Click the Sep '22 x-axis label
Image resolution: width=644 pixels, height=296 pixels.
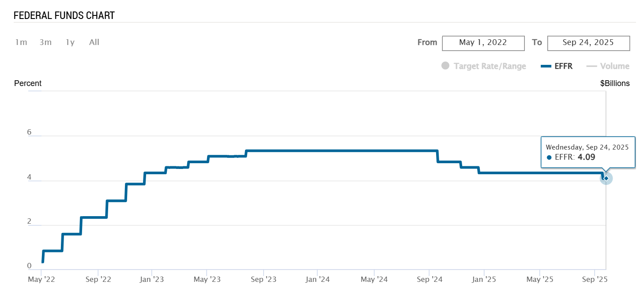(98, 279)
